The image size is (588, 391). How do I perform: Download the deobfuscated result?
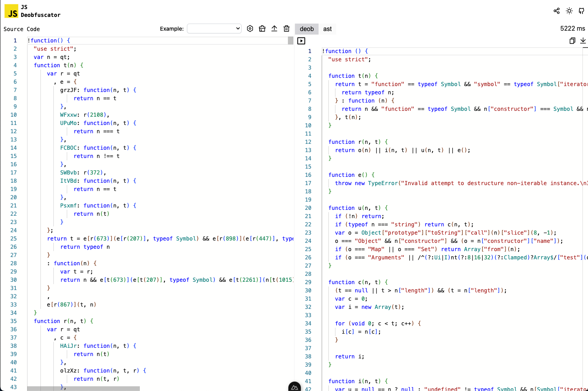point(583,40)
